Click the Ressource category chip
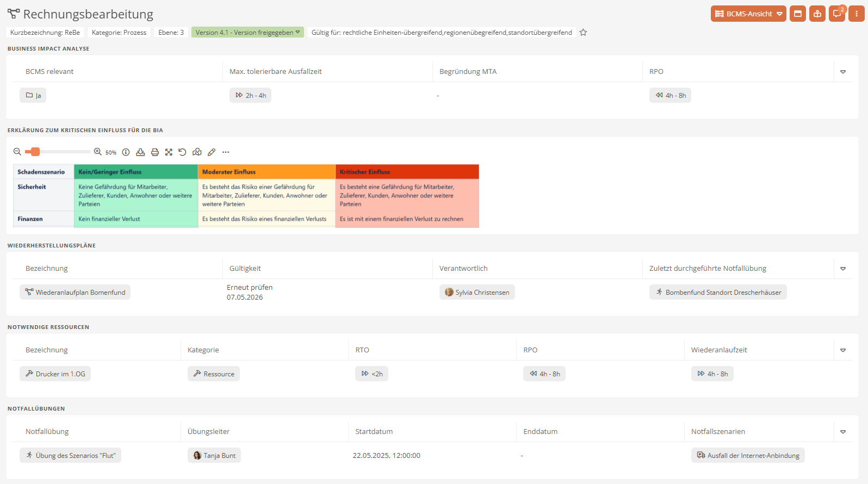Screen dimensions: 868x484 click(x=214, y=374)
